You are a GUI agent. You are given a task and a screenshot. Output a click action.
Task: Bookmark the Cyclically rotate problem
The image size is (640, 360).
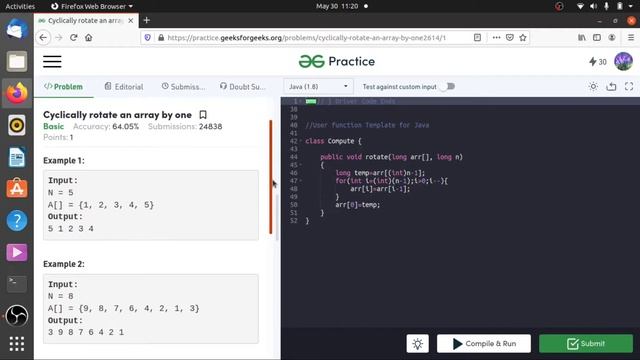[203, 115]
